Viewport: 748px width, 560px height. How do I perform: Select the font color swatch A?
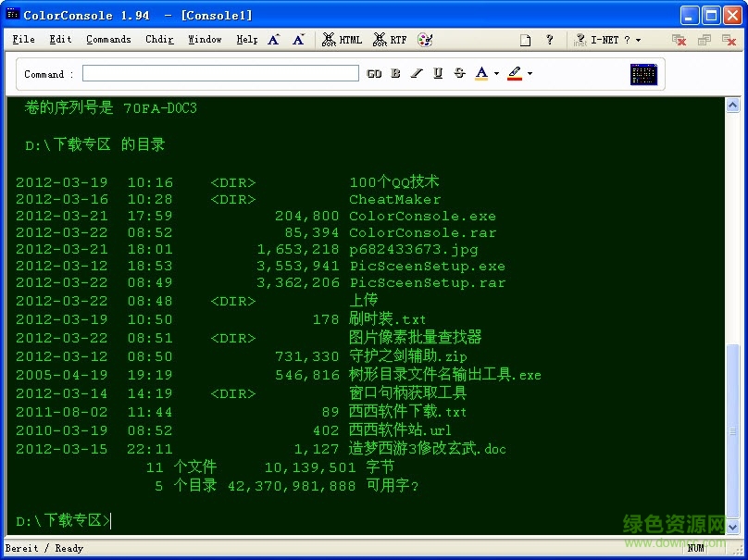pos(481,72)
